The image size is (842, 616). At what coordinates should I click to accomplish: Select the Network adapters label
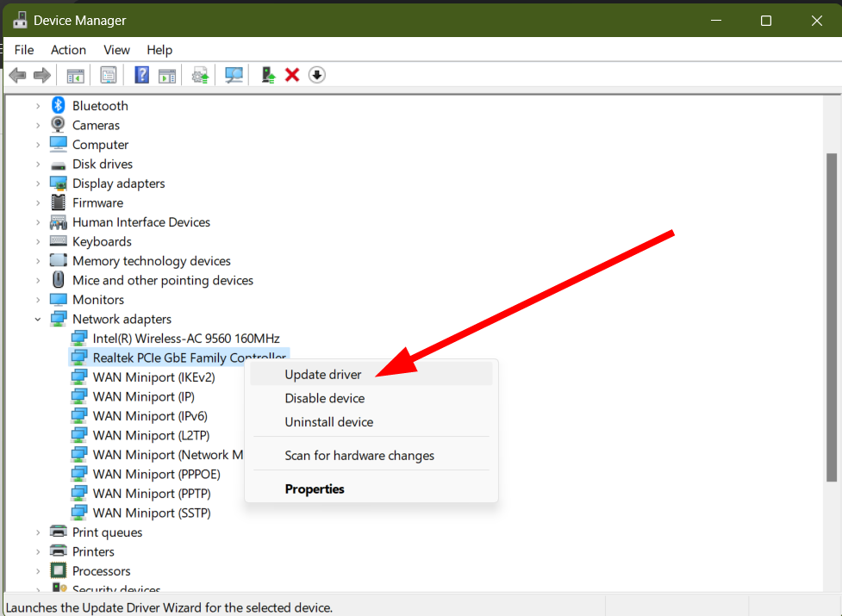pyautogui.click(x=122, y=319)
